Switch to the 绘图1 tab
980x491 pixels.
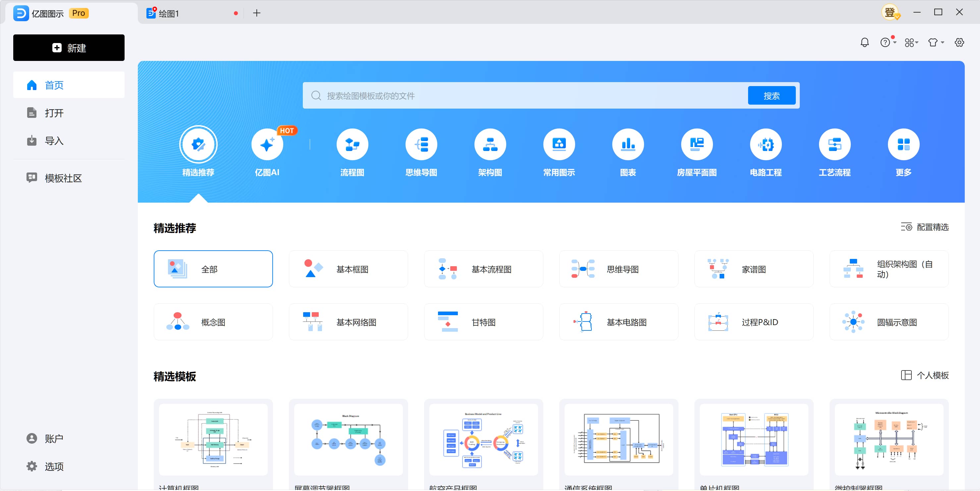tap(169, 13)
